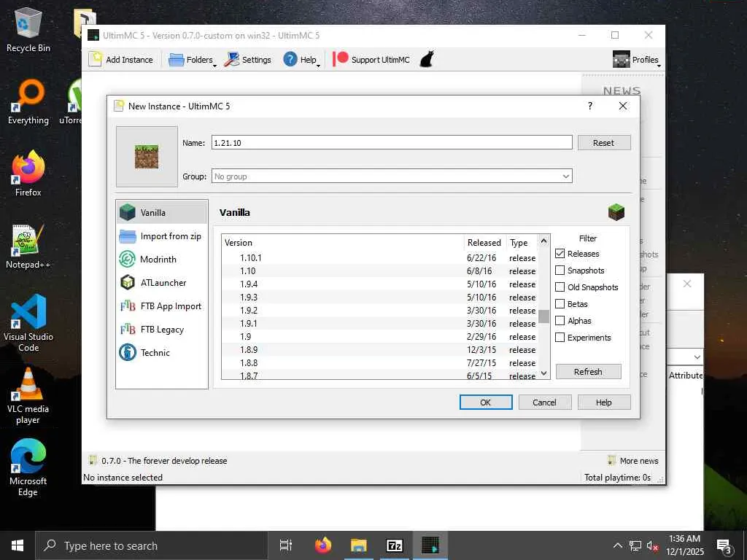Open Visual Studio Code desktop shortcut
Viewport: 747px width, 560px height.
click(28, 323)
